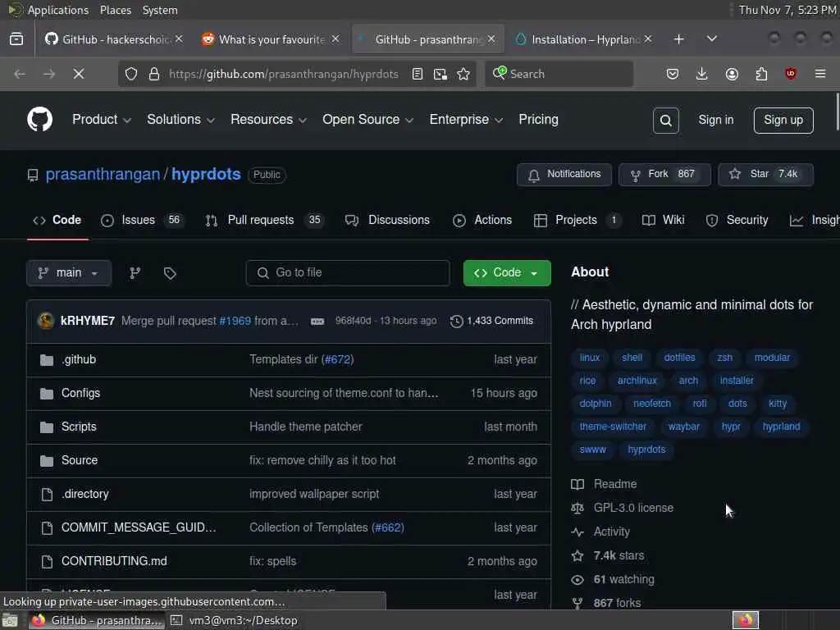Open Discussions tab

(387, 220)
